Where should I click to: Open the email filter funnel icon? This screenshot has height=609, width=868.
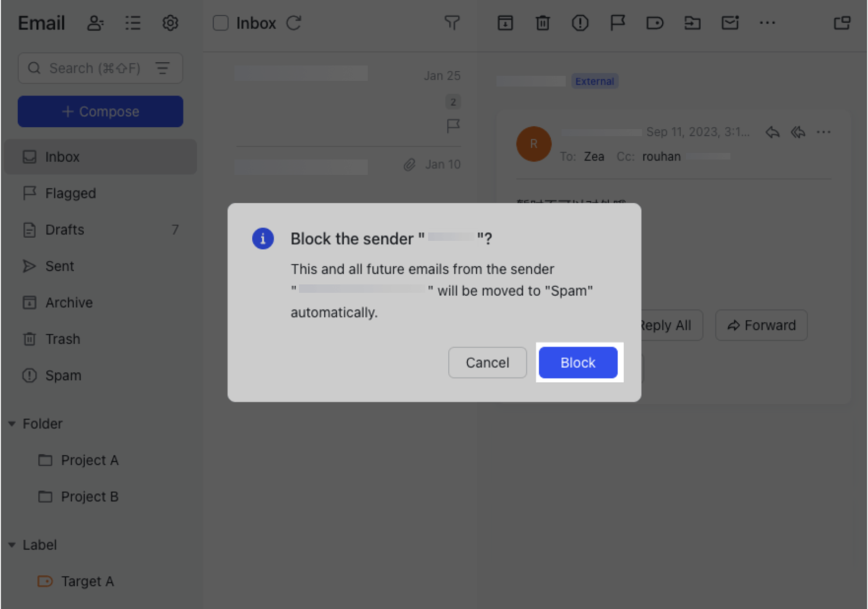pyautogui.click(x=452, y=23)
